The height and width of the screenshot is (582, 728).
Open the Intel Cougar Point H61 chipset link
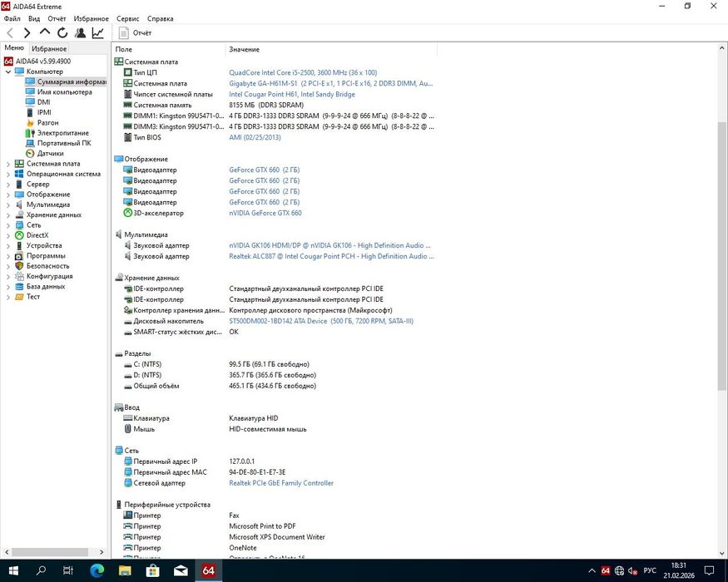pos(291,94)
